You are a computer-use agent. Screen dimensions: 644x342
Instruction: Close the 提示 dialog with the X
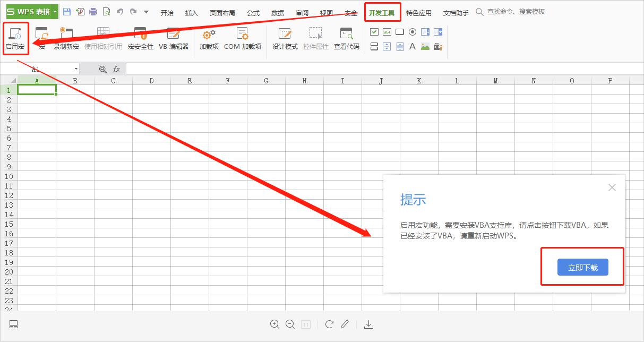point(612,187)
